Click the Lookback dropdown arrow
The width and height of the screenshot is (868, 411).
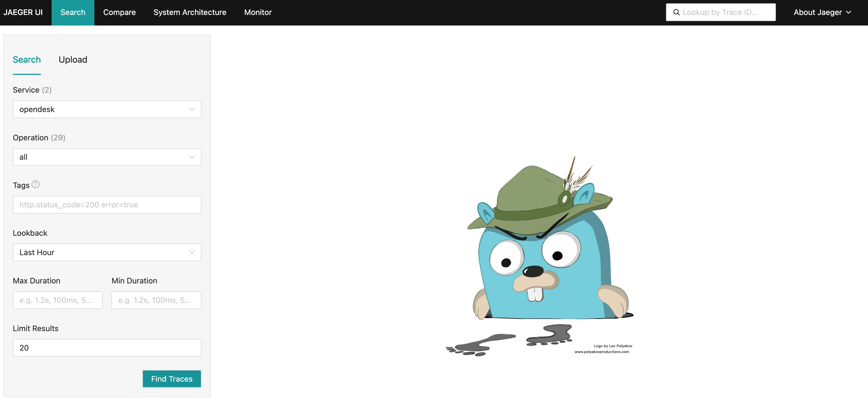point(192,252)
